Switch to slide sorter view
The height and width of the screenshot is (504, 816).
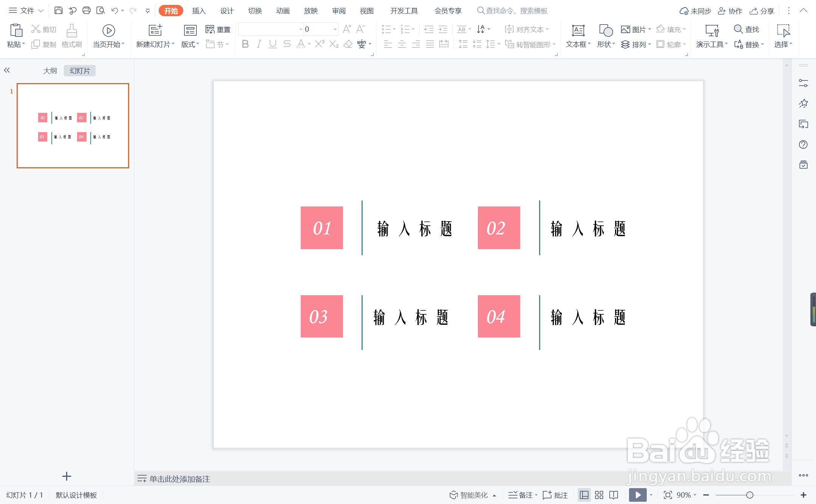[x=599, y=495]
